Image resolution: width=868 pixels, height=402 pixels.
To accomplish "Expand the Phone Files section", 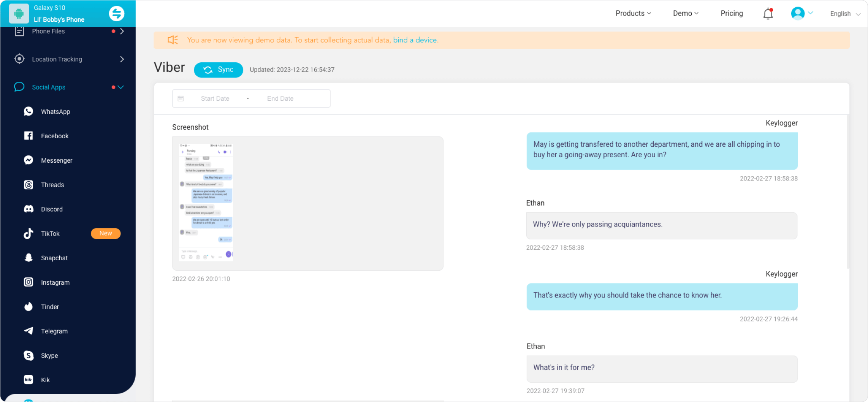I will point(122,31).
